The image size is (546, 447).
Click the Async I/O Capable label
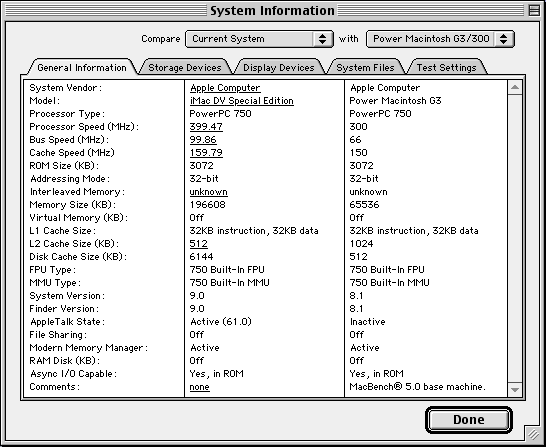pyautogui.click(x=73, y=374)
